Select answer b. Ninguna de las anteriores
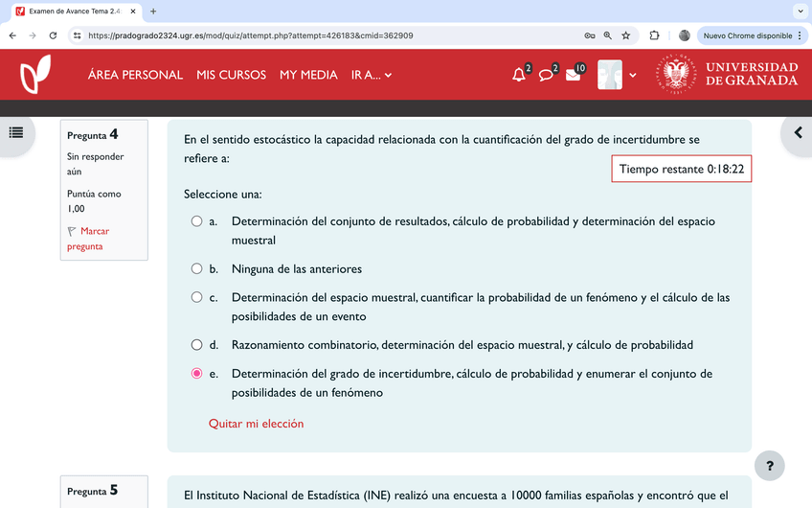The height and width of the screenshot is (508, 812). [x=196, y=269]
